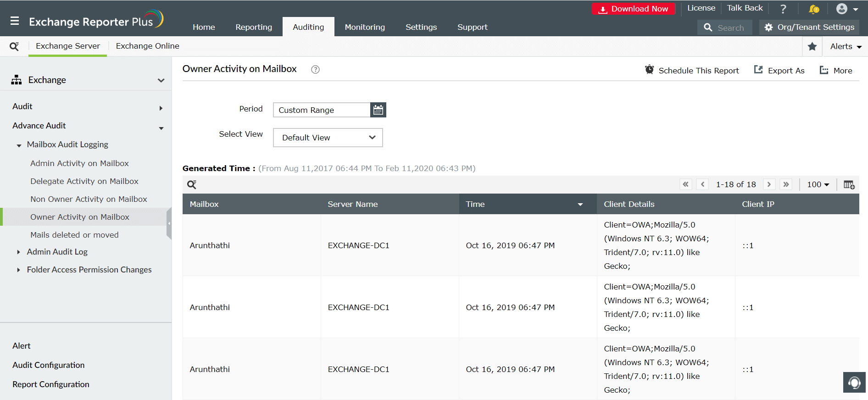Go to last page of results
Viewport: 868px width, 400px height.
point(786,184)
